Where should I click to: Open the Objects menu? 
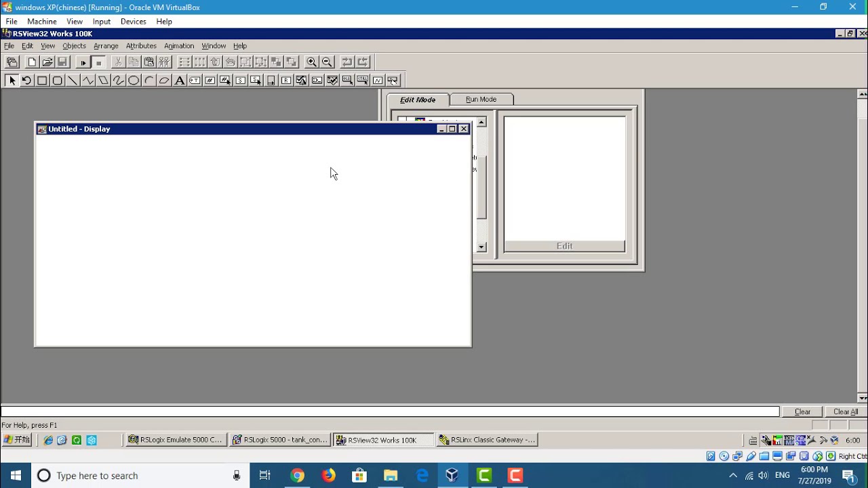tap(74, 46)
